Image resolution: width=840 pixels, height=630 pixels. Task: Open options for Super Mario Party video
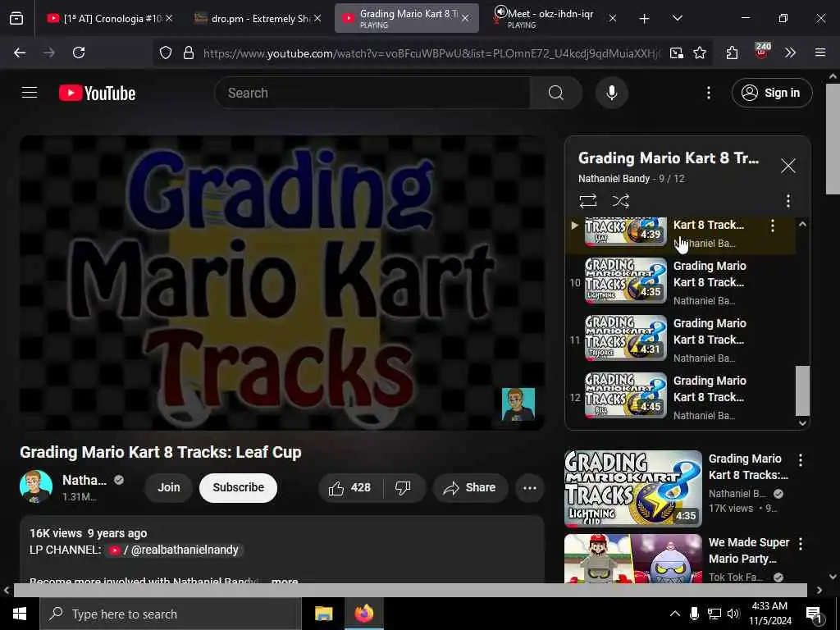pyautogui.click(x=800, y=544)
